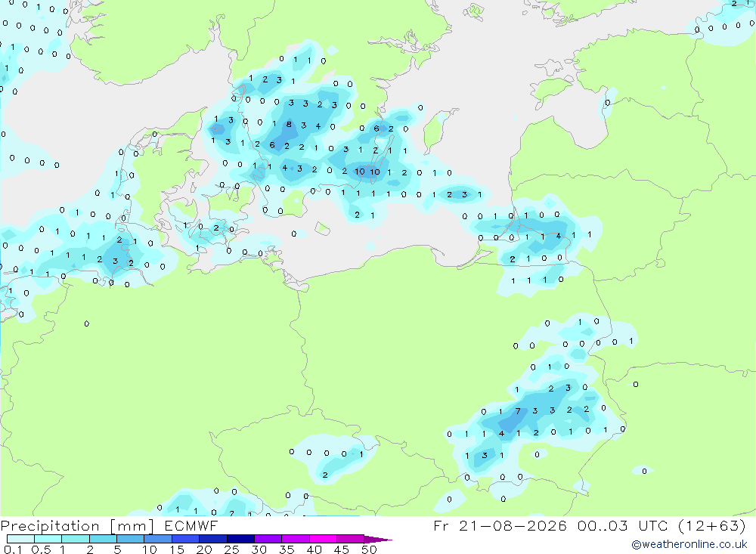Viewport: 756px width, 554px height.
Task: Open the weatheronline.co.uk copyright link
Action: point(689,544)
